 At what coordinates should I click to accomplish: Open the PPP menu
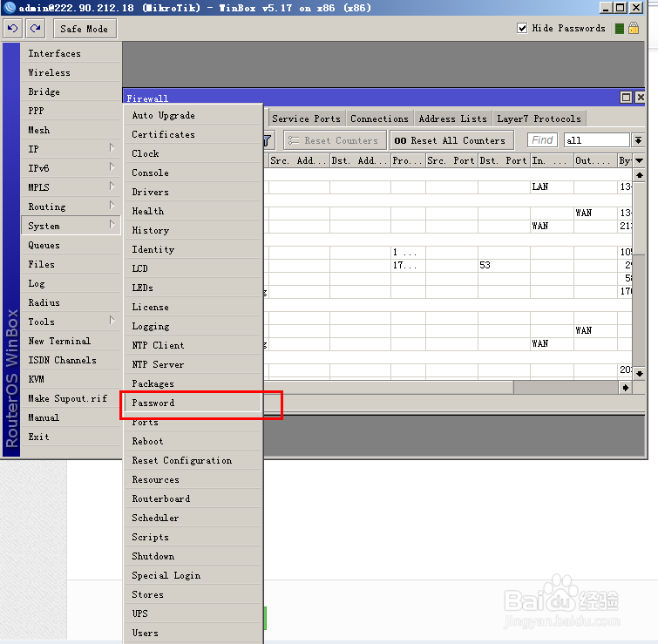tap(71, 111)
